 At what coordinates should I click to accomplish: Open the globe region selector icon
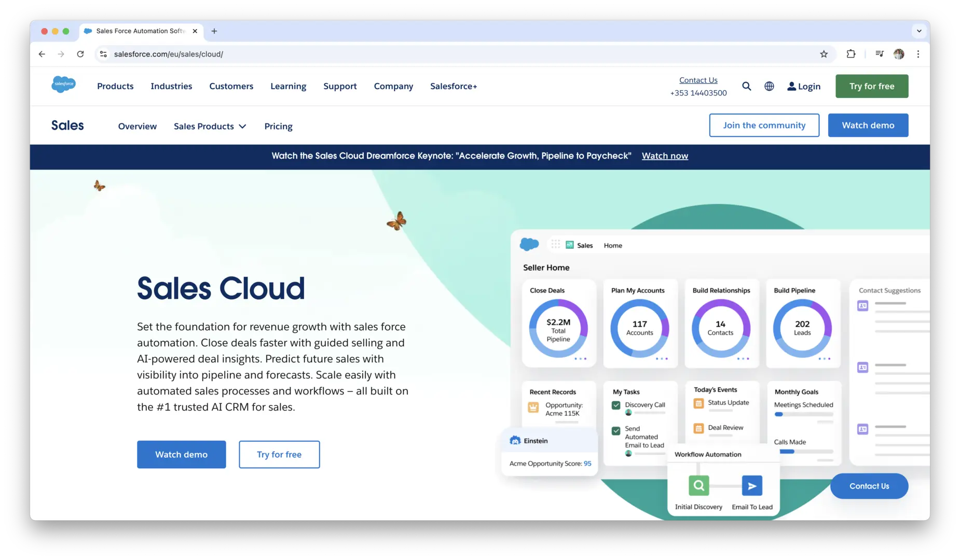click(769, 86)
